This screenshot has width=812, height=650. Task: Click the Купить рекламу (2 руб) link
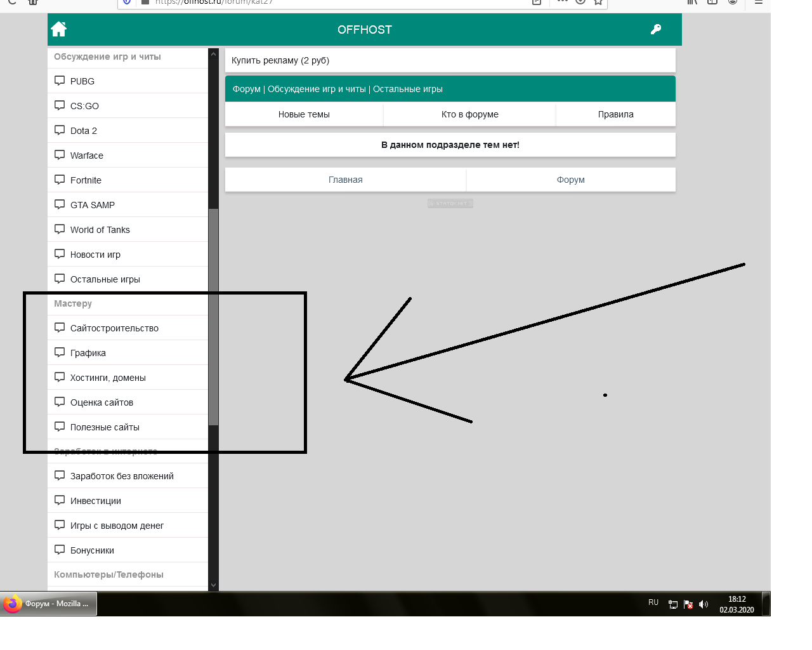(x=280, y=60)
